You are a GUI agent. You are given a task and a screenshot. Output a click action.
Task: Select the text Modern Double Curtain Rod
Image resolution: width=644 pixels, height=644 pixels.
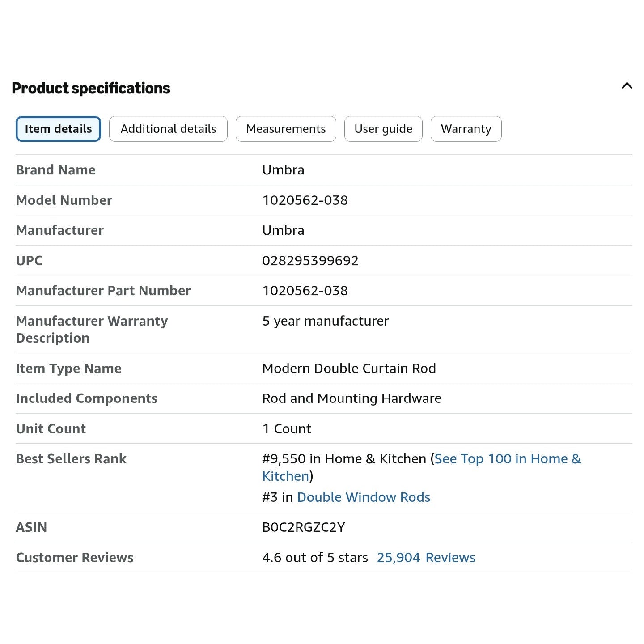coord(349,369)
